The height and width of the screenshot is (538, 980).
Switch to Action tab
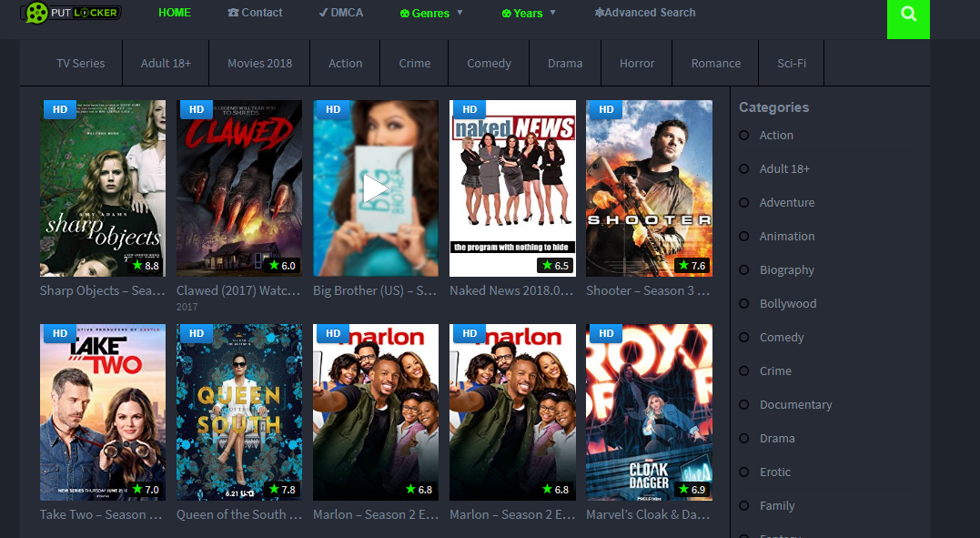click(x=345, y=63)
